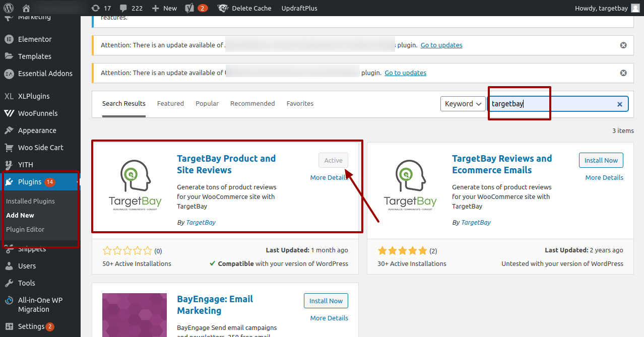This screenshot has height=337, width=644.
Task: Open TargetBay Product and Site Reviews title
Action: pos(226,164)
